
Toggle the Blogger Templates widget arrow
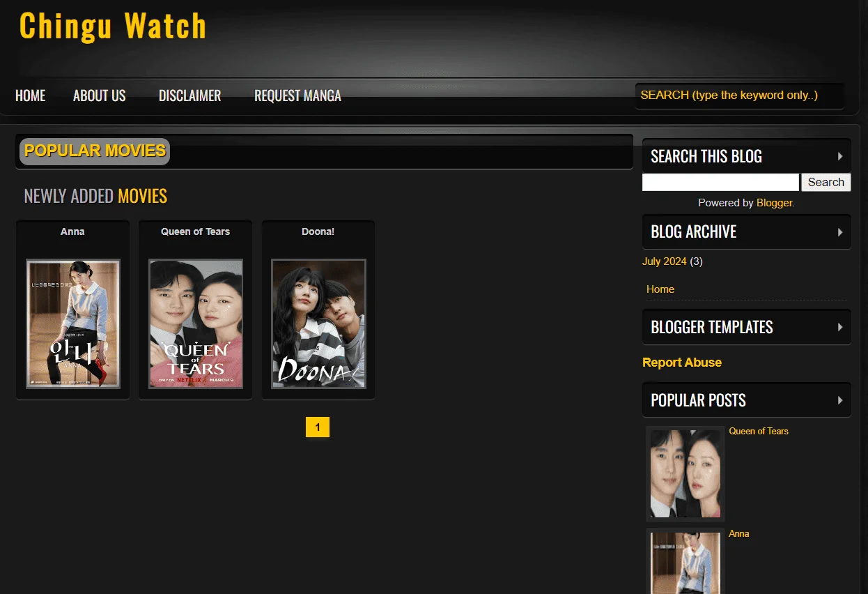click(840, 327)
